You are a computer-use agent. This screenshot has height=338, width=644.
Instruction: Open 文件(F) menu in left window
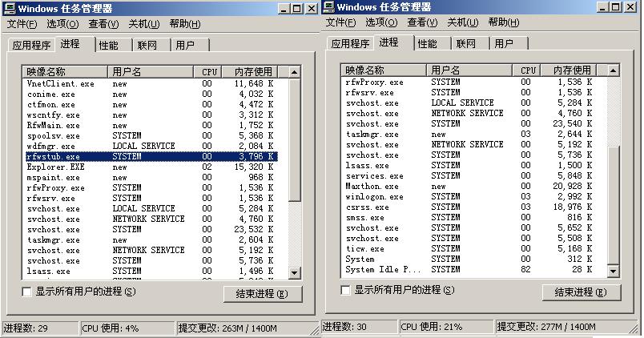(x=22, y=24)
